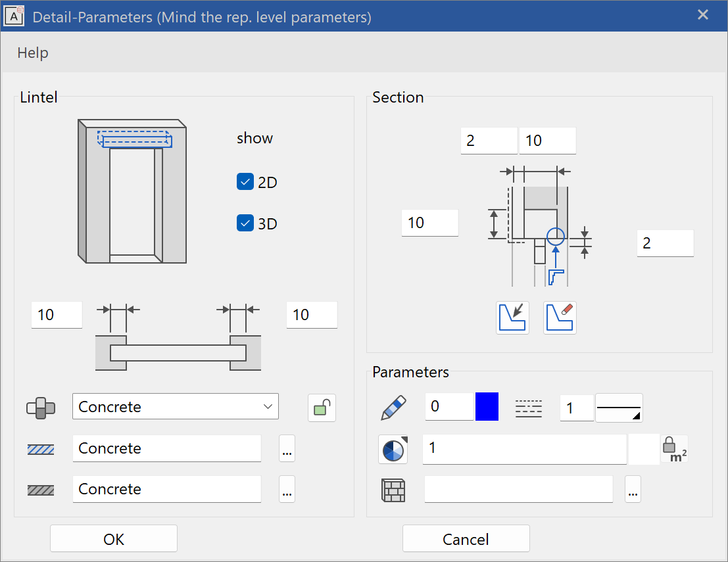Image resolution: width=728 pixels, height=562 pixels.
Task: Click the dialog title bar app icon
Action: coord(14,16)
